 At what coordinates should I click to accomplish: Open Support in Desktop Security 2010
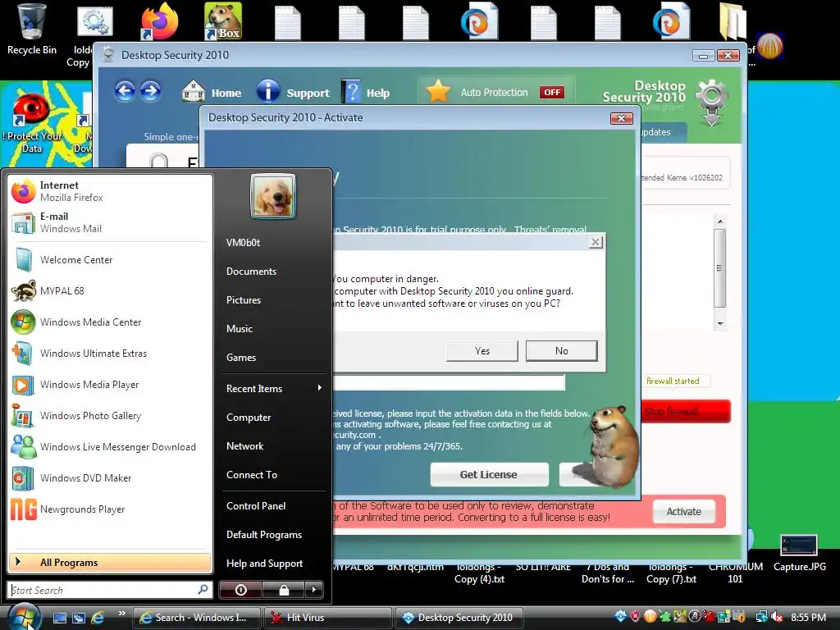[293, 92]
